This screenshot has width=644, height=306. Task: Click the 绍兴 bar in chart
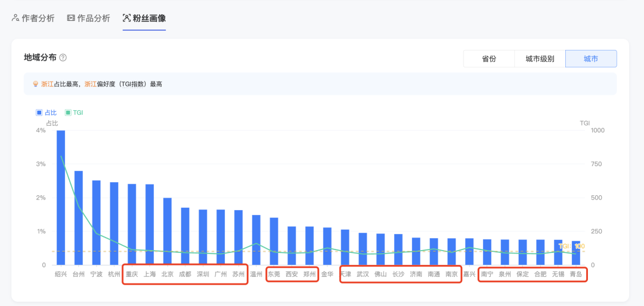pyautogui.click(x=61, y=198)
